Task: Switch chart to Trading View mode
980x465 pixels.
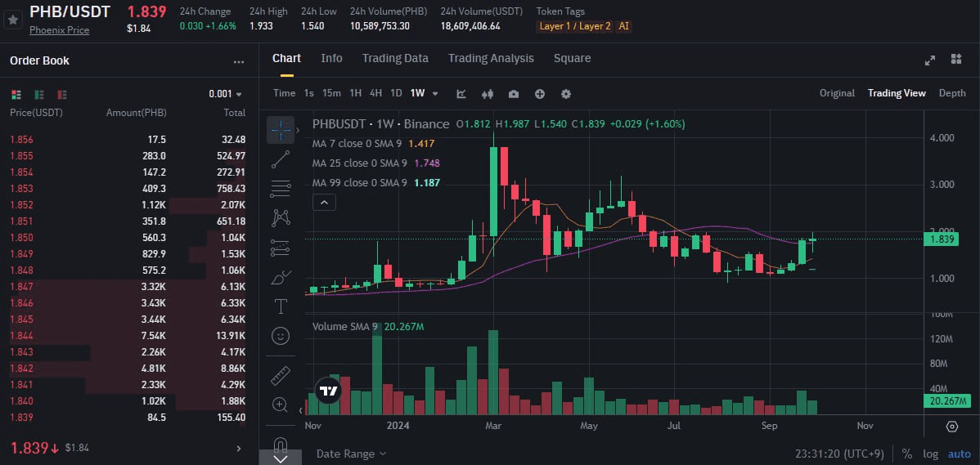Action: [897, 93]
